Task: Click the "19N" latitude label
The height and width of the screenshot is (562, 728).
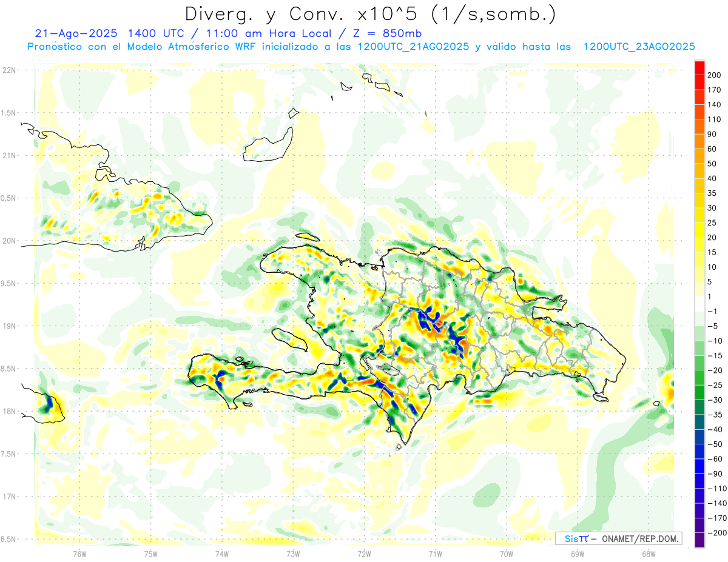Action: 8,326
